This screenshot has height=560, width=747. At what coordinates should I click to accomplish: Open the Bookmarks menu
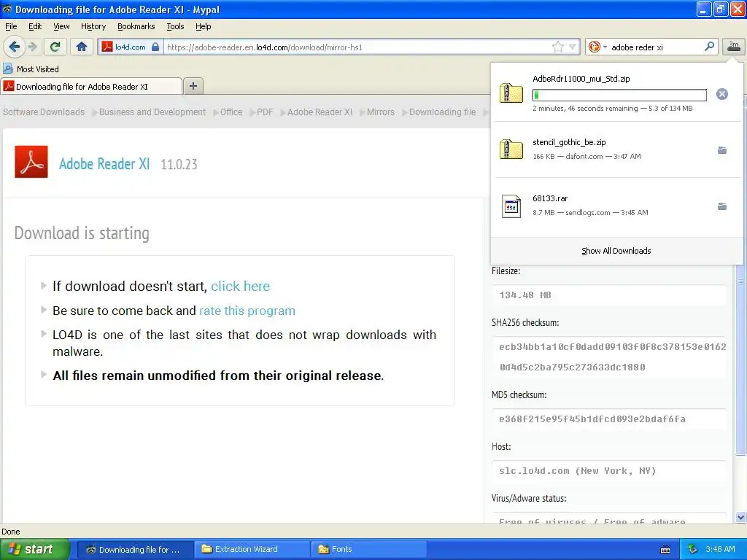[136, 26]
